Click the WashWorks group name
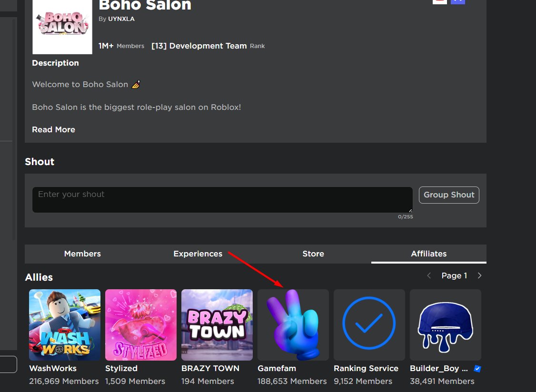The height and width of the screenshot is (392, 536). point(53,368)
